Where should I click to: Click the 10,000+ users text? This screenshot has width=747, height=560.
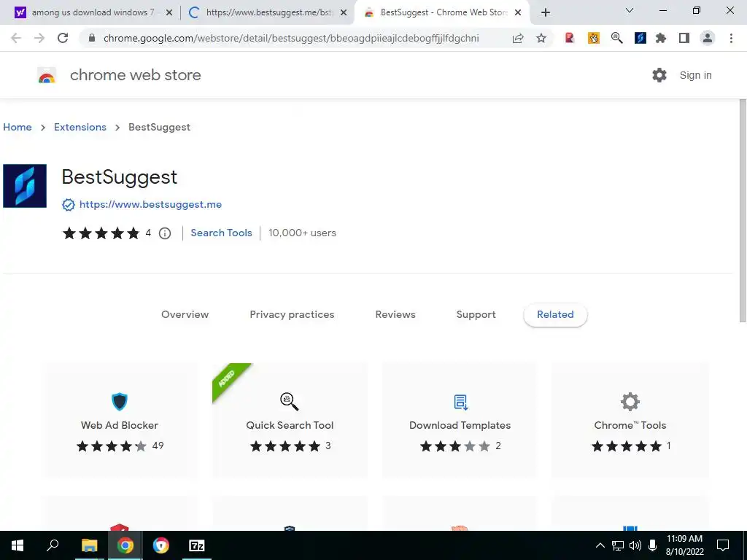[303, 233]
